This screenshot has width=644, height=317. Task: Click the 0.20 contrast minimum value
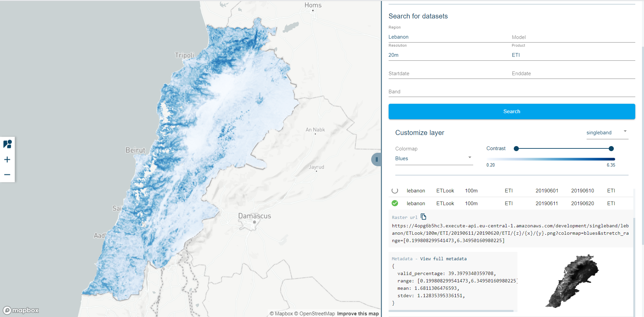click(491, 165)
